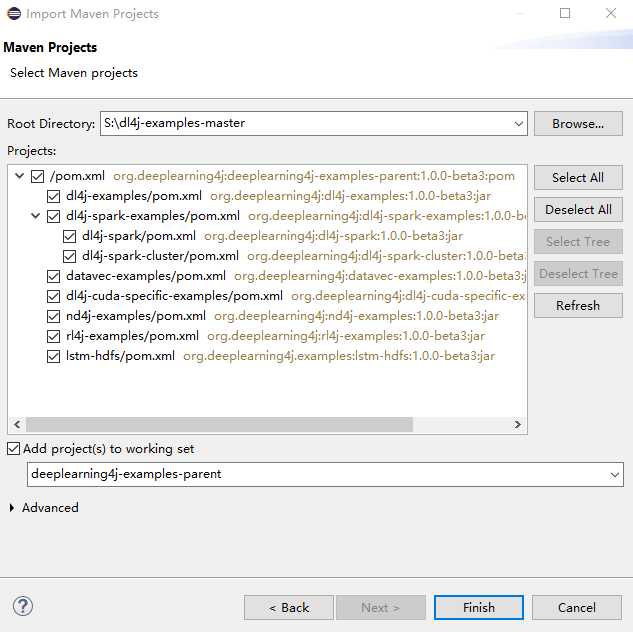The height and width of the screenshot is (632, 633).
Task: Uncheck the lstm-hdfs/pom.xml checkbox
Action: tap(53, 356)
